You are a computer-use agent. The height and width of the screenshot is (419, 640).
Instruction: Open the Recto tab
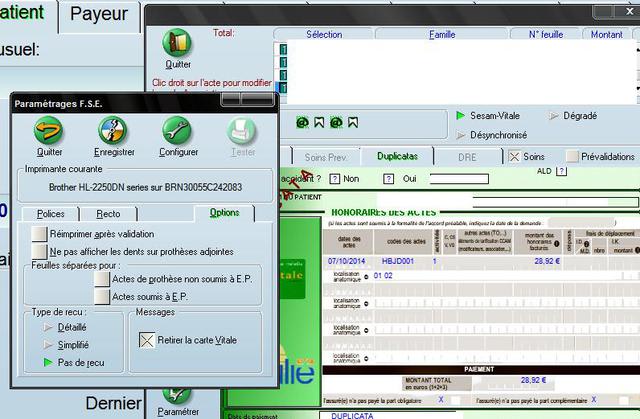click(108, 214)
